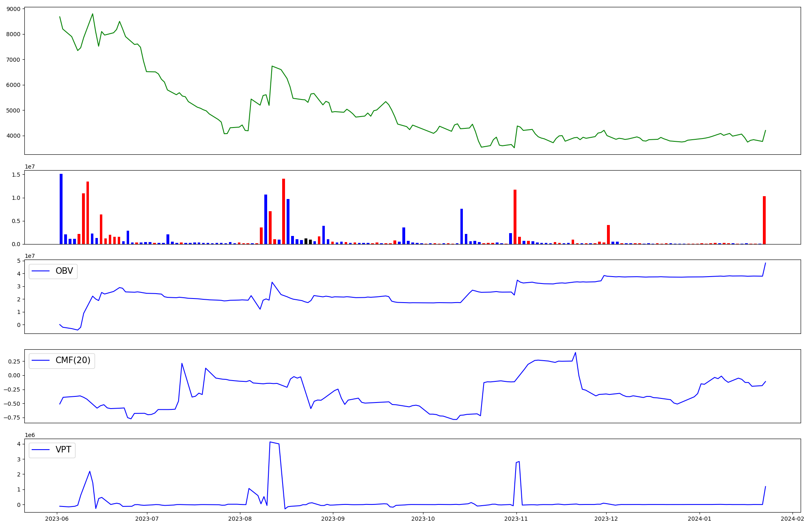Click the 2023-08 date tick label
The image size is (812, 528).
click(240, 519)
